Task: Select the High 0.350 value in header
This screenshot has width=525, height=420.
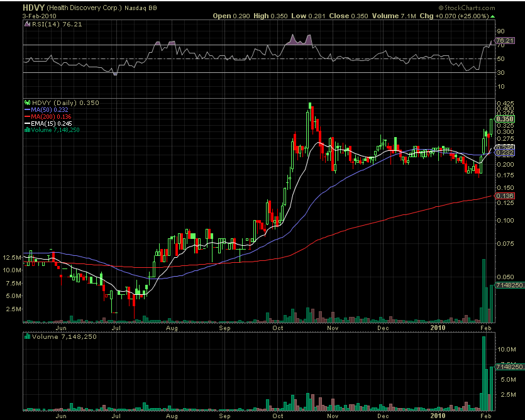Action: [x=270, y=16]
